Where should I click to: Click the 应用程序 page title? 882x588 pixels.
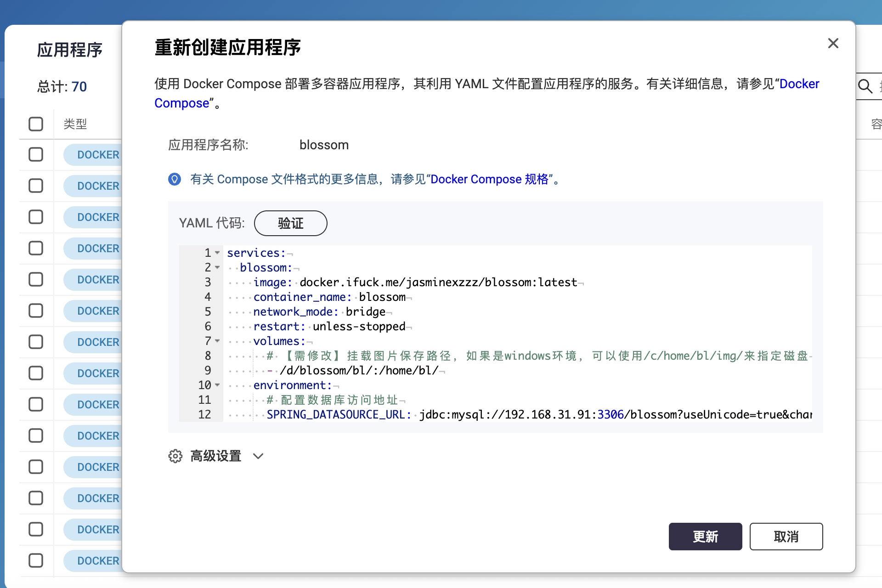tap(70, 50)
